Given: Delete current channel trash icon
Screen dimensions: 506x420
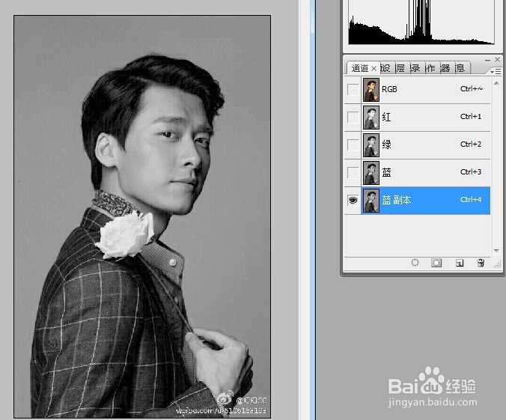Looking at the screenshot, I should click(481, 263).
